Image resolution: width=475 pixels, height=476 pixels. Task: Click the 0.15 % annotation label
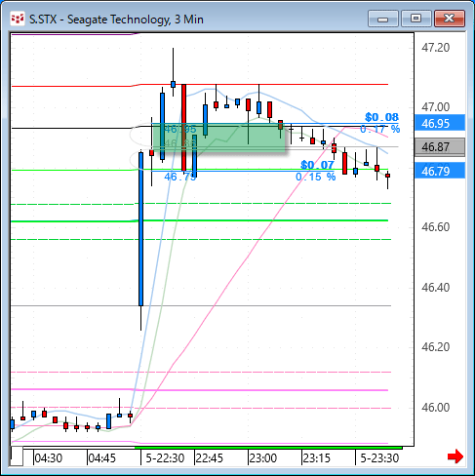[x=315, y=177]
